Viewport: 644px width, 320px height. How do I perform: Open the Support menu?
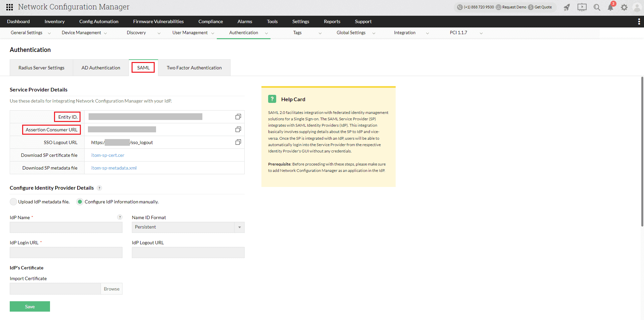363,21
